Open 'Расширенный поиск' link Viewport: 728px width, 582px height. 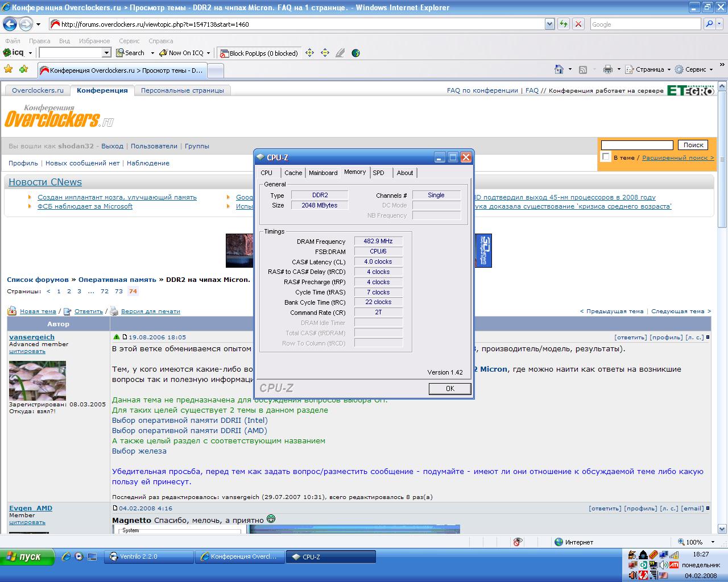tap(677, 158)
